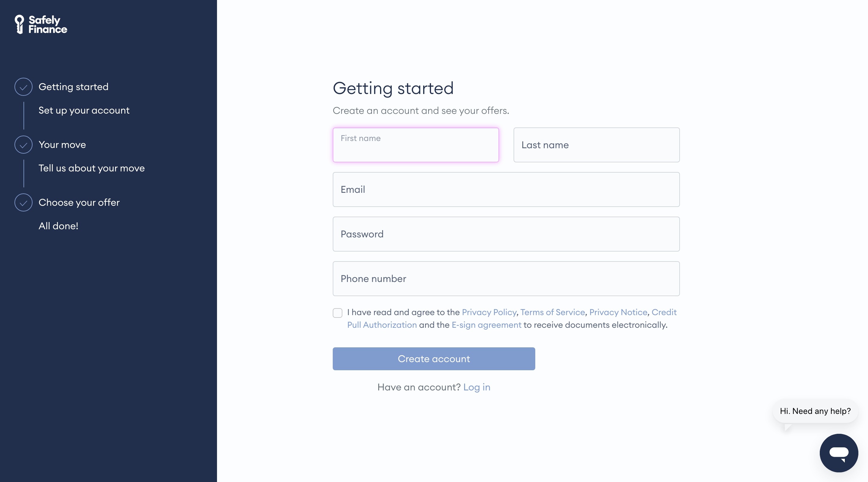Click the Safely Finance logo
The image size is (868, 482).
pyautogui.click(x=41, y=24)
